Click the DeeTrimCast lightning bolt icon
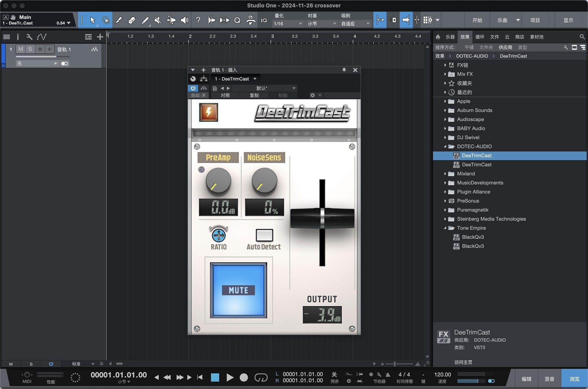Viewport: 588px width, 389px height. coord(209,112)
